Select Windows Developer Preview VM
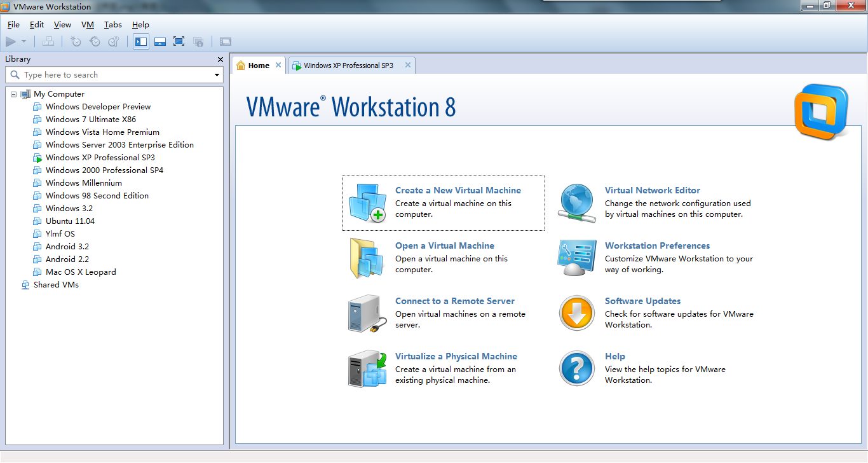 (98, 107)
